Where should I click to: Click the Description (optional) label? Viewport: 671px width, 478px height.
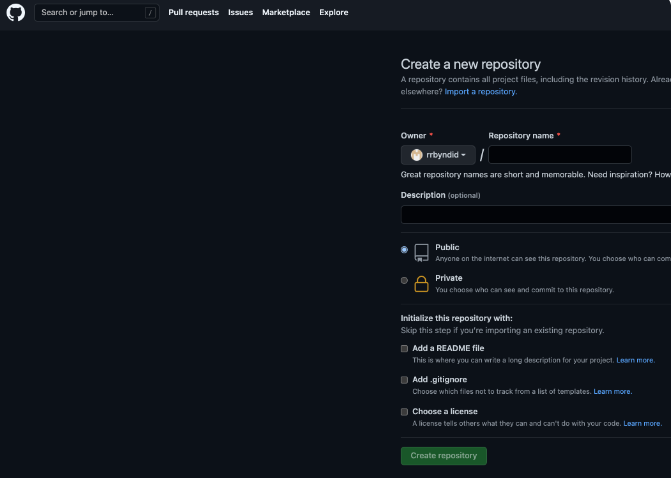pos(440,195)
